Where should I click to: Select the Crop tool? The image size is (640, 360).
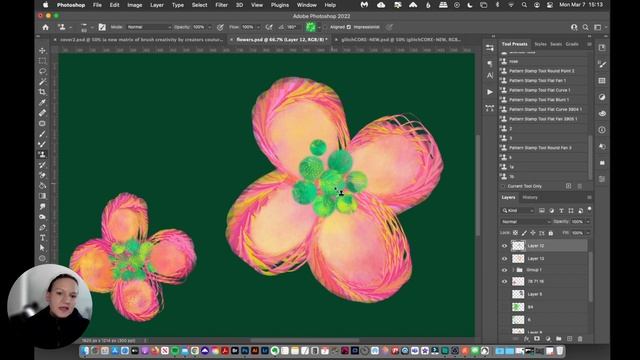pyautogui.click(x=42, y=92)
